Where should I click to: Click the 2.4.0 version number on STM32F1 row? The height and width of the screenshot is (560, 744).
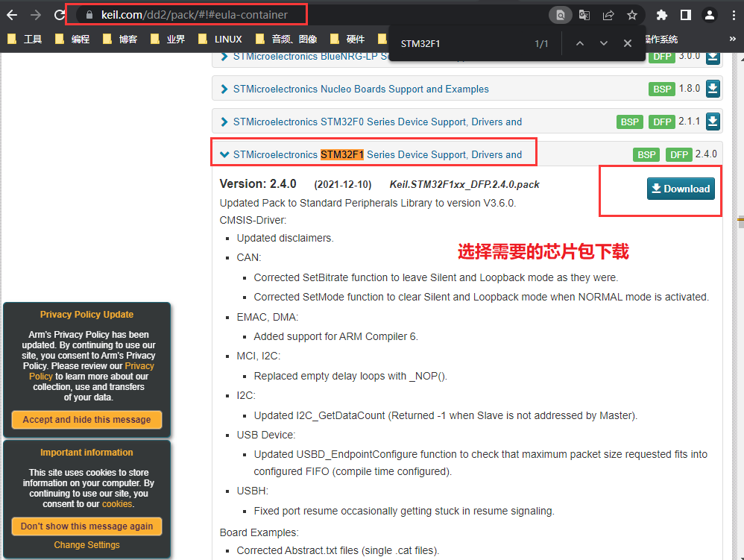pyautogui.click(x=706, y=154)
